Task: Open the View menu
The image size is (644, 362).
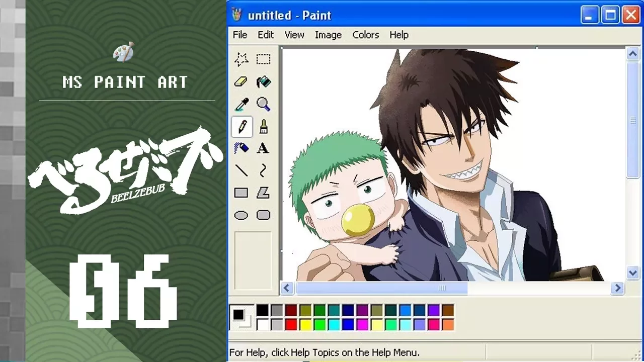Action: [x=294, y=35]
